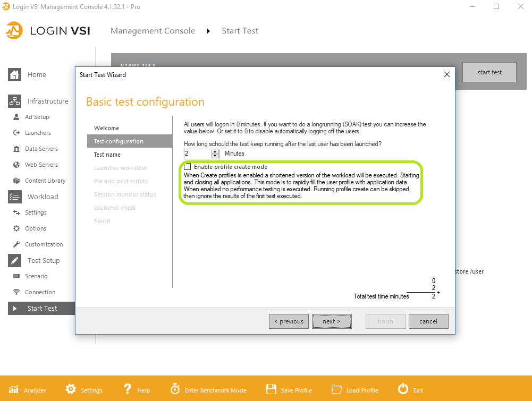Click the previous button

click(x=289, y=321)
